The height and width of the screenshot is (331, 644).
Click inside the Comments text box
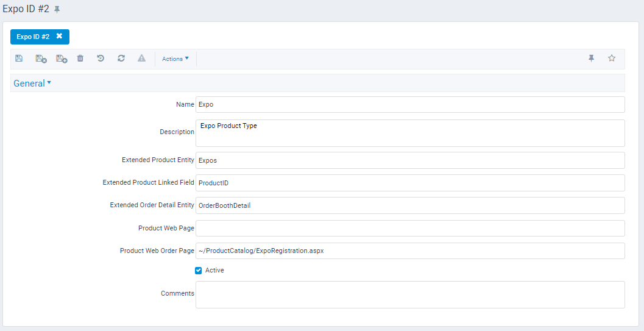point(409,294)
